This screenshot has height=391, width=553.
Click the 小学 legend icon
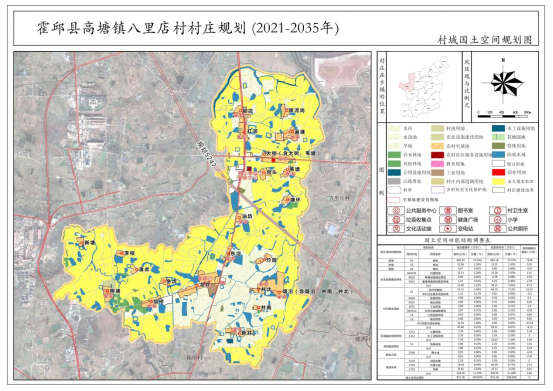[497, 220]
